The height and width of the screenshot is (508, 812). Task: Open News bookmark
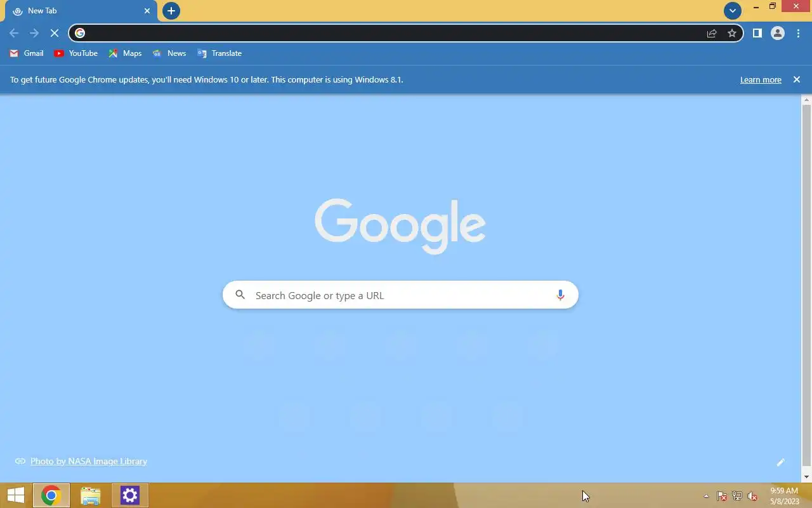tap(169, 53)
